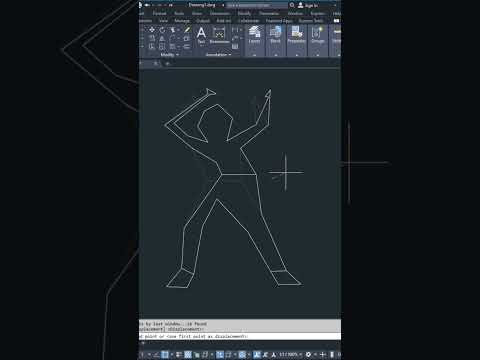Switch to the Manage ribbon tab
Viewport: 480px width, 360px height.
point(182,21)
